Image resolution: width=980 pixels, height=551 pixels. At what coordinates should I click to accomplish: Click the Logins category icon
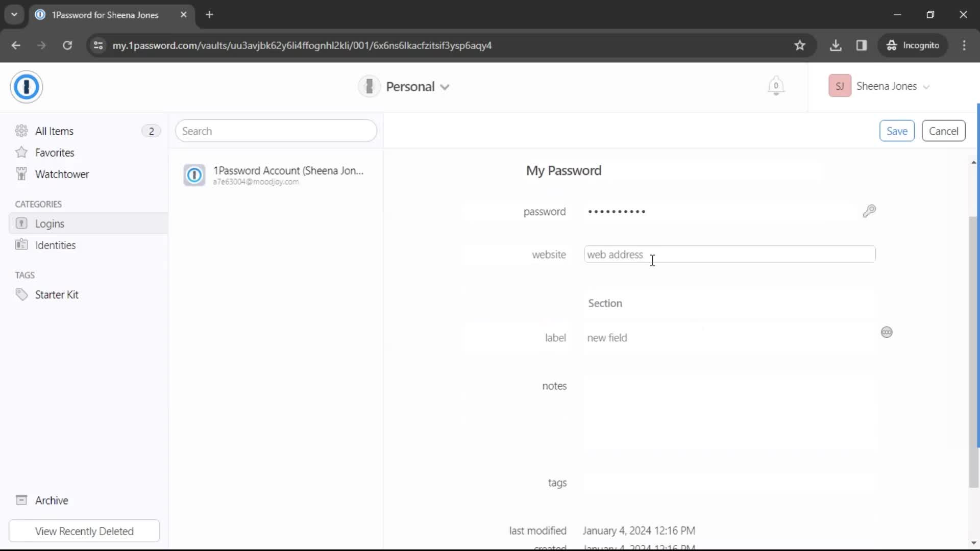(20, 223)
